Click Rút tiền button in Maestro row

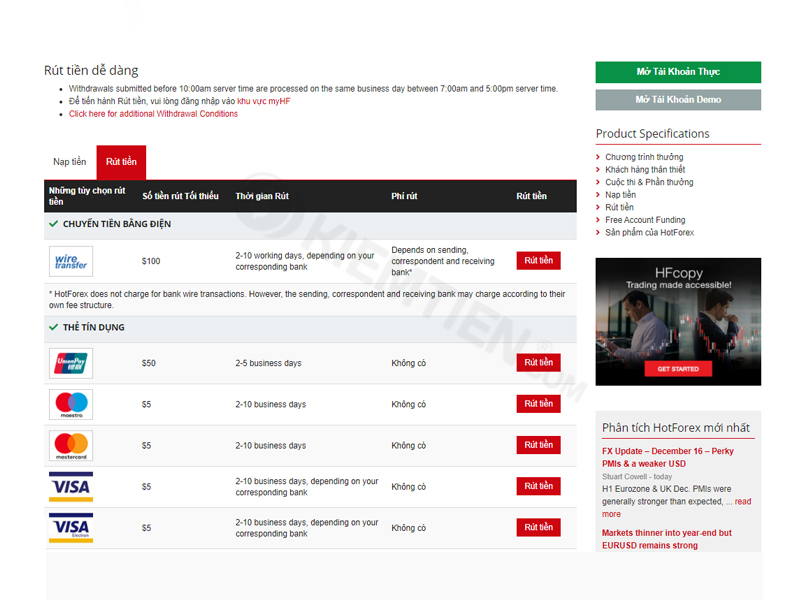538,404
